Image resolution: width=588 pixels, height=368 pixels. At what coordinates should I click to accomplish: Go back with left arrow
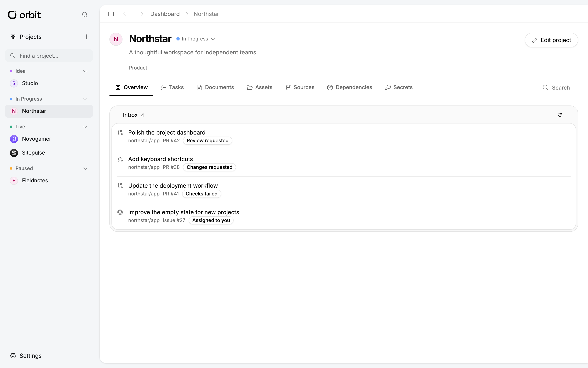point(126,14)
